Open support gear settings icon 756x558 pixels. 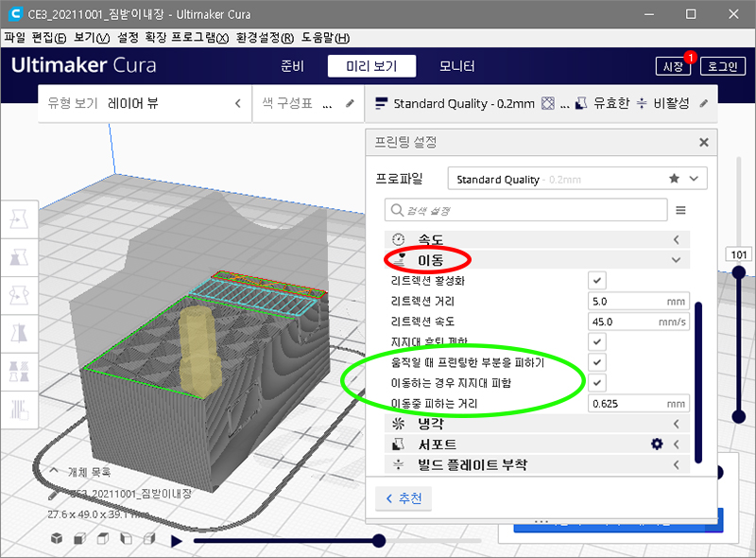[x=657, y=444]
